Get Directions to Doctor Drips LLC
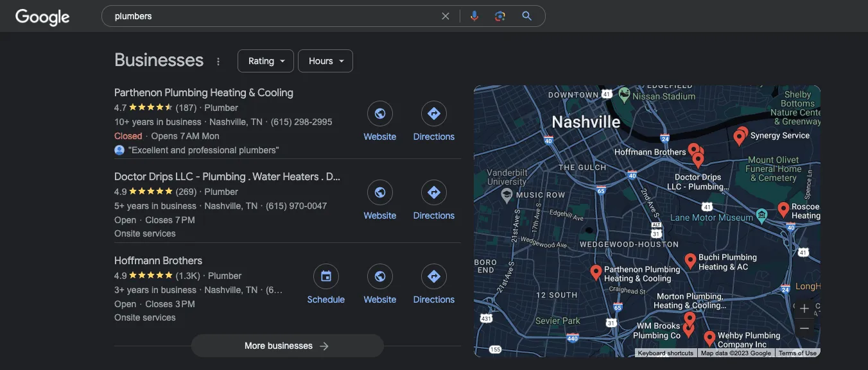 coord(433,192)
